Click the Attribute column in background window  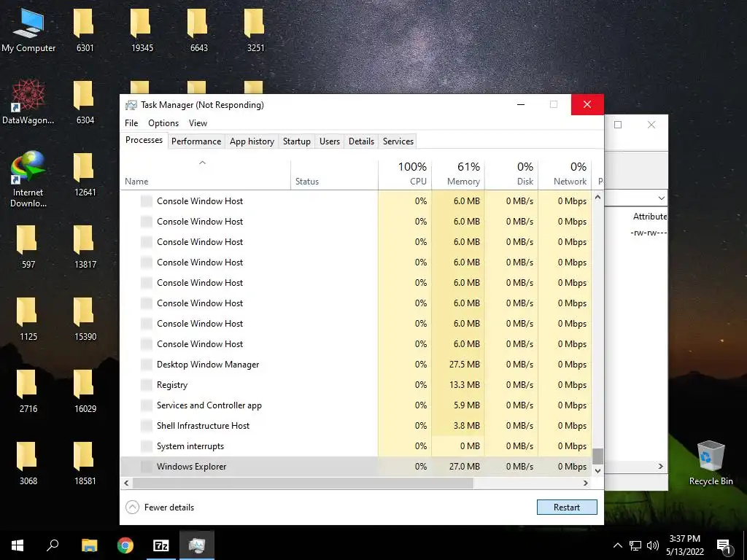pos(650,216)
